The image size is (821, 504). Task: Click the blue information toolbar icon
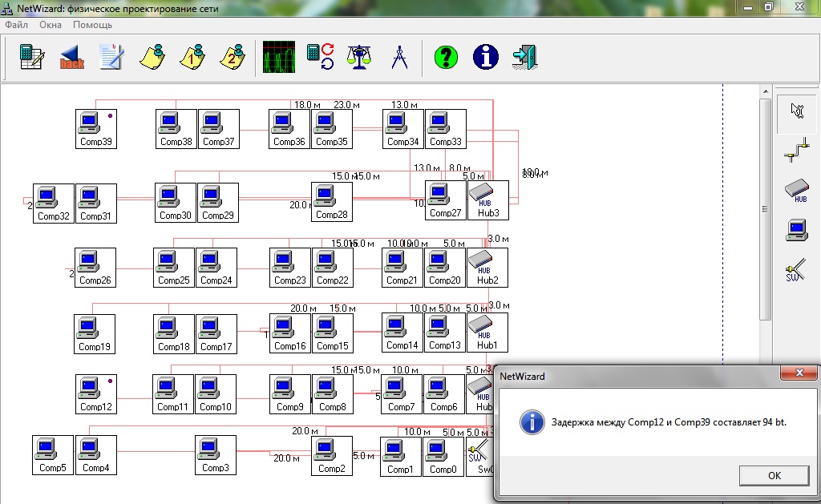click(486, 57)
